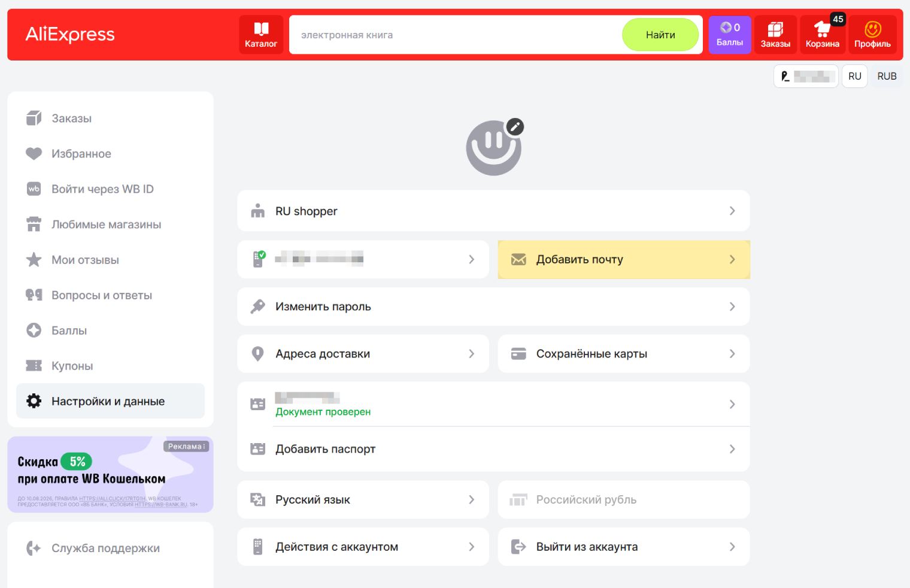Open the delivery location selector

(806, 76)
